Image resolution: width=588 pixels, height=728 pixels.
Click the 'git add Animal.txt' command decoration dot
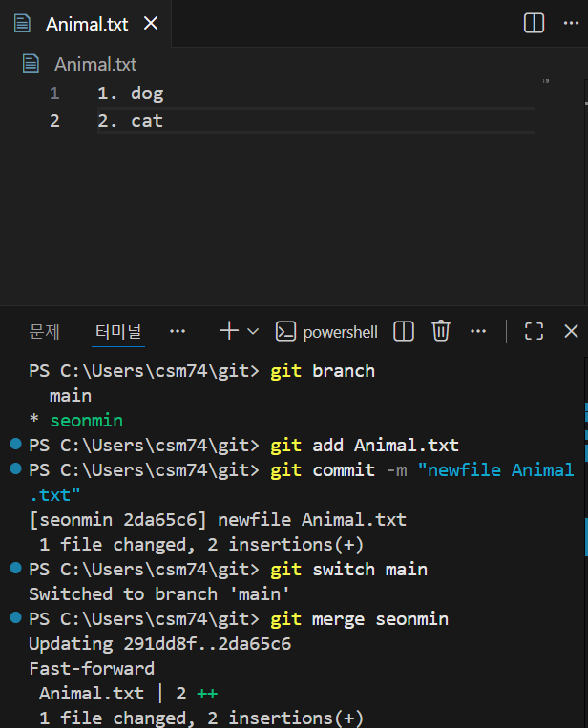16,444
